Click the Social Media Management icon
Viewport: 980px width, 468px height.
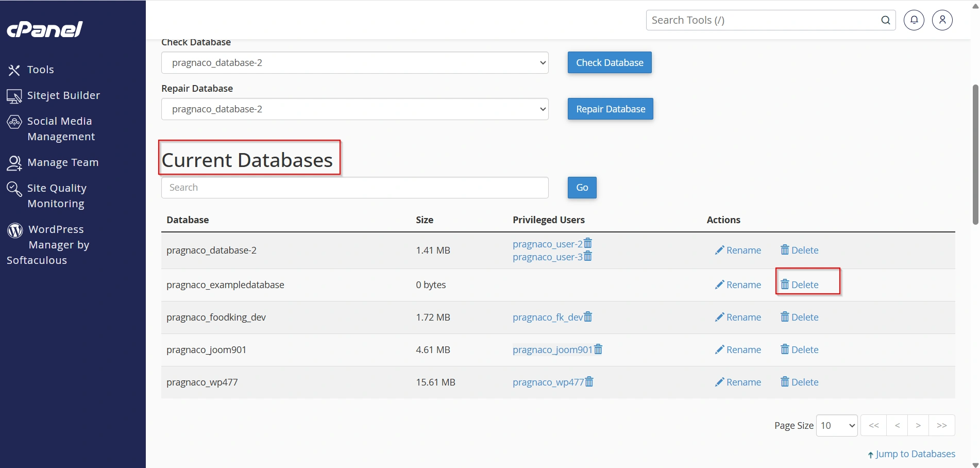click(x=14, y=122)
